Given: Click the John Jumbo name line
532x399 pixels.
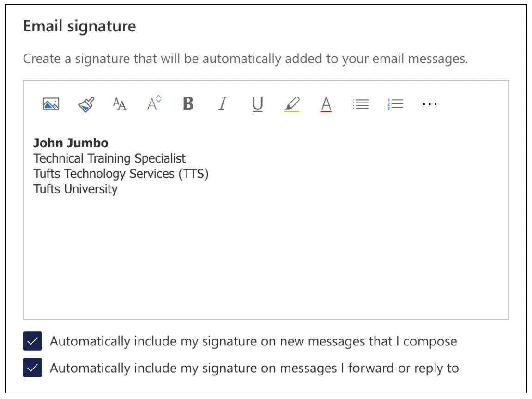Looking at the screenshot, I should [71, 143].
